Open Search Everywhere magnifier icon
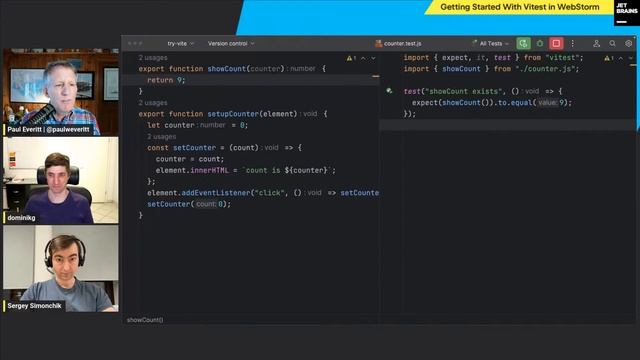Screen dimensions: 640x360 point(612,43)
